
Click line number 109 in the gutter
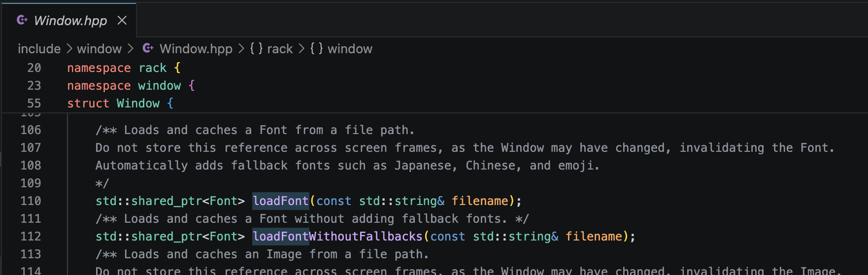31,183
